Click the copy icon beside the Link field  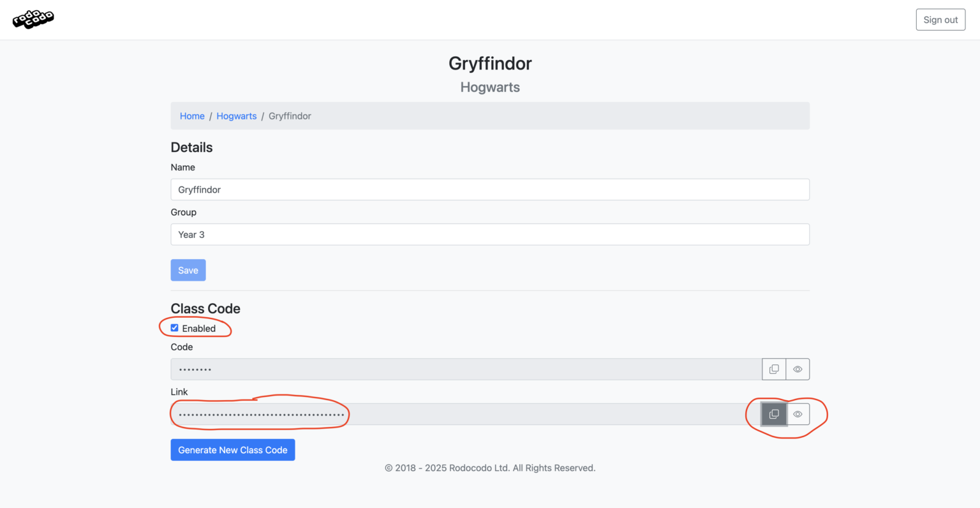773,414
